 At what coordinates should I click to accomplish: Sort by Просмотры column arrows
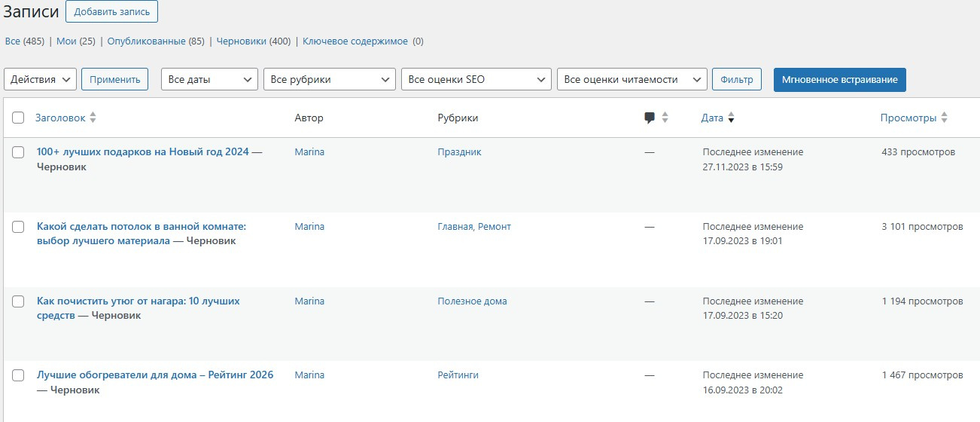point(944,118)
